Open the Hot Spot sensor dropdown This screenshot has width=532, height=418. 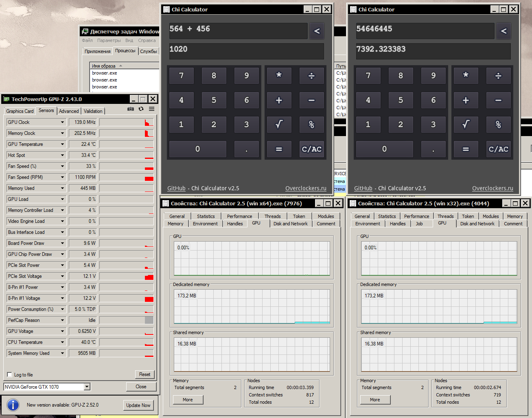click(x=62, y=155)
